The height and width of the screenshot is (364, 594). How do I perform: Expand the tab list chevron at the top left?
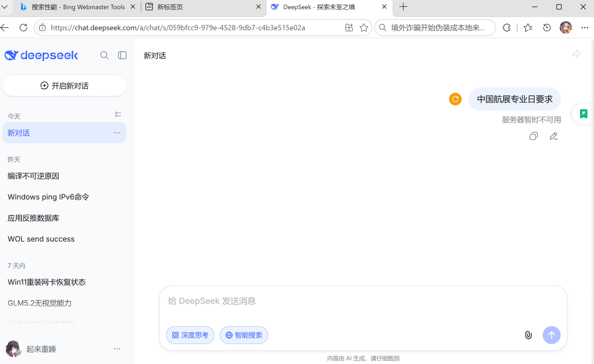[5, 7]
